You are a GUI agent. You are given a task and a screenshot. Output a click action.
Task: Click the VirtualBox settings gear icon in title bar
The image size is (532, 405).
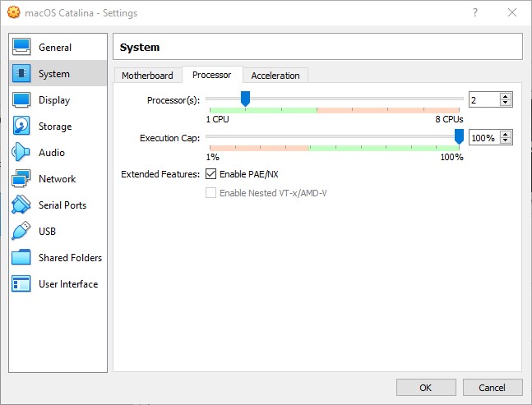coord(14,12)
